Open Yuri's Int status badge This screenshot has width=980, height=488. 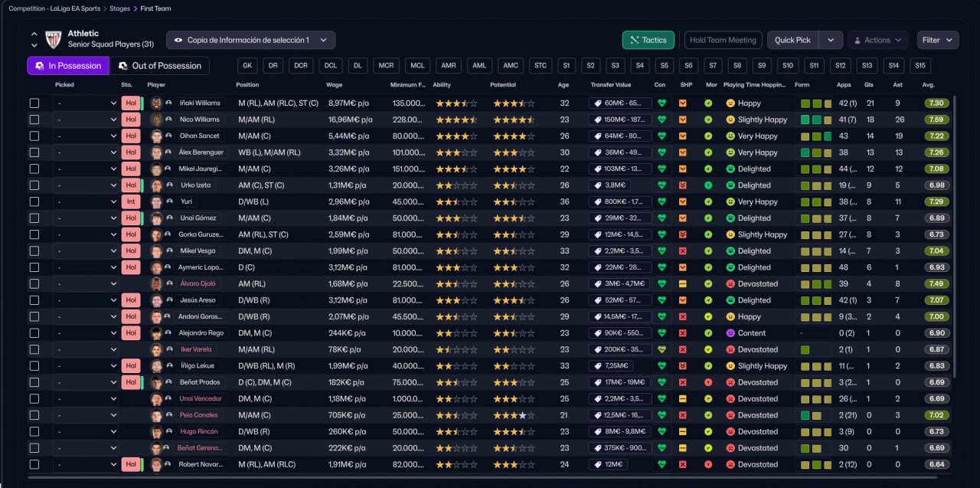pos(130,201)
